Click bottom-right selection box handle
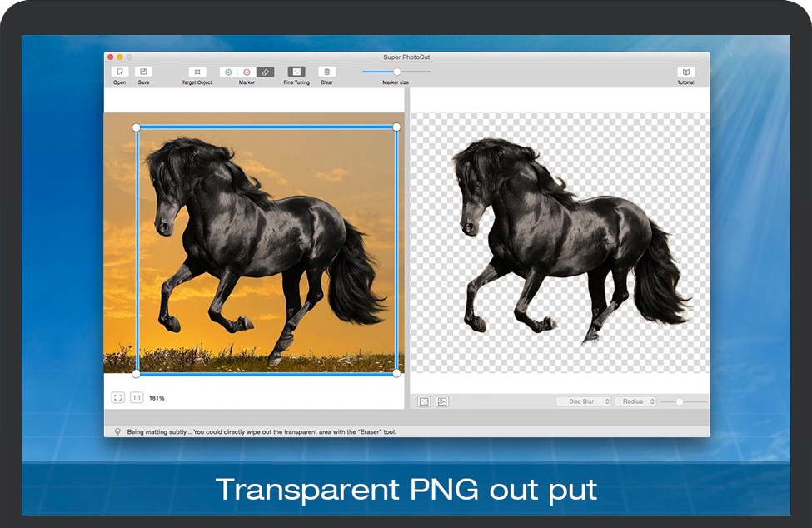 pos(396,373)
